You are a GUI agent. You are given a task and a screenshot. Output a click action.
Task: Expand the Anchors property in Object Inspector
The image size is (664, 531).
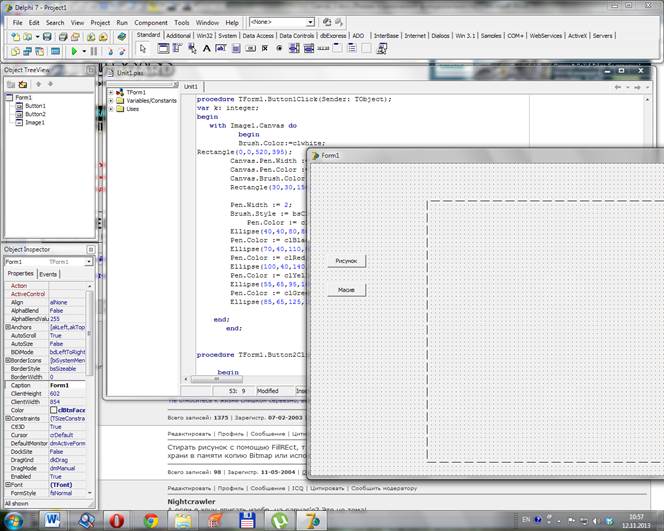tap(8, 327)
